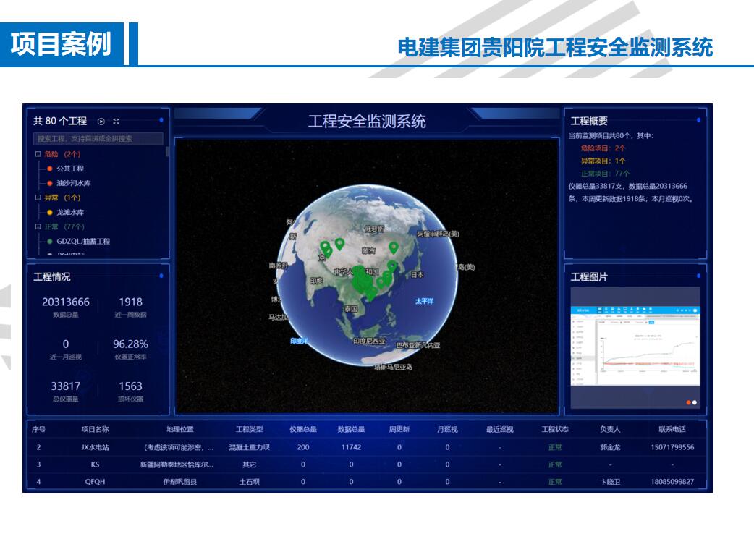Open the 工程图片 chart thumbnail
This screenshot has height=560, width=754.
point(635,345)
